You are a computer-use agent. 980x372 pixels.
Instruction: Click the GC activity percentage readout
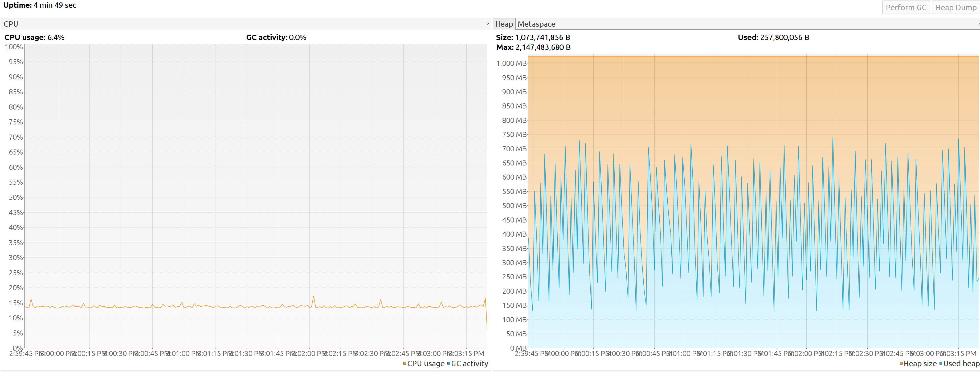(x=297, y=37)
